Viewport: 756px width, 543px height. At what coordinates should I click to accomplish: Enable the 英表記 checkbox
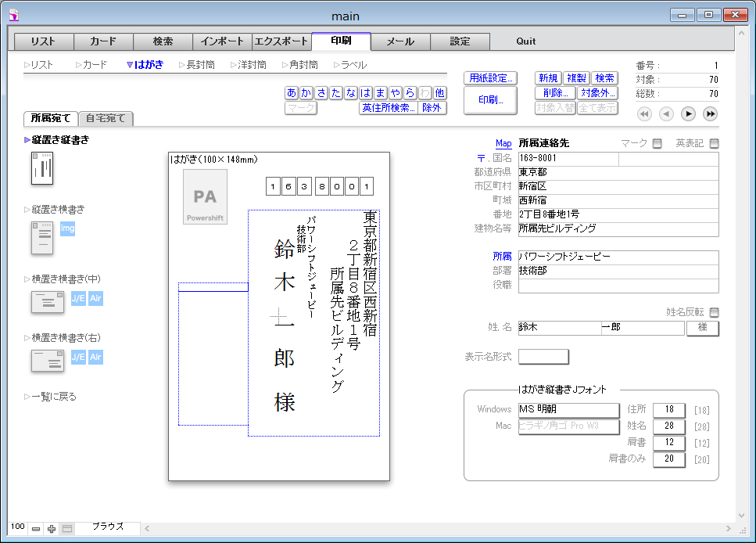click(713, 143)
